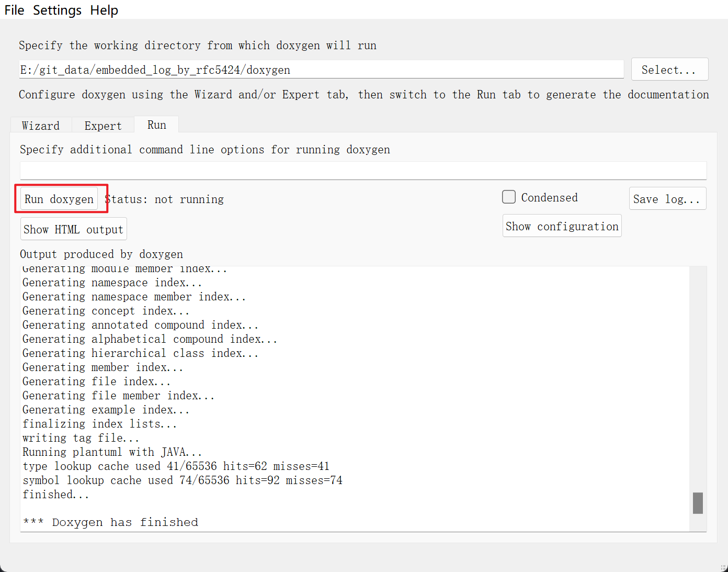Switch to the Expert tab
This screenshot has height=572, width=728.
click(103, 126)
